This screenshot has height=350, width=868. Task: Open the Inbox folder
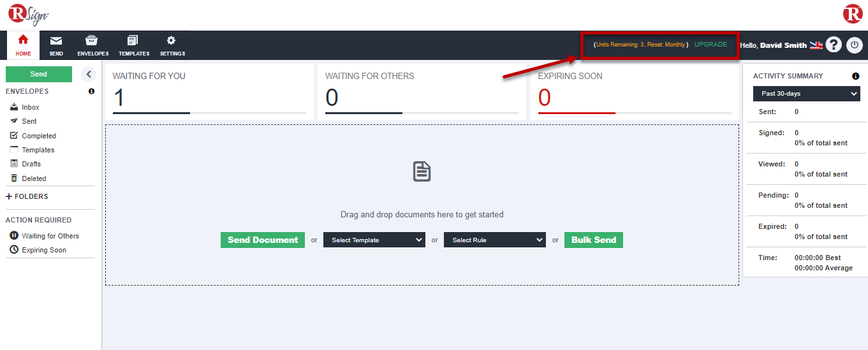click(31, 107)
